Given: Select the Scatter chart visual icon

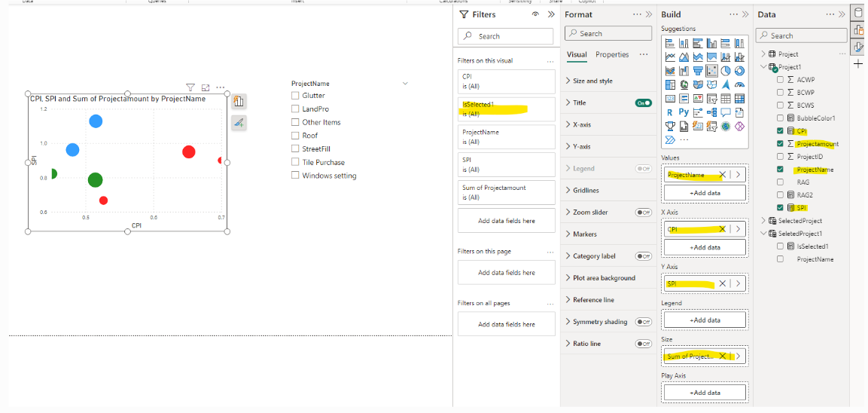Looking at the screenshot, I should (x=711, y=71).
